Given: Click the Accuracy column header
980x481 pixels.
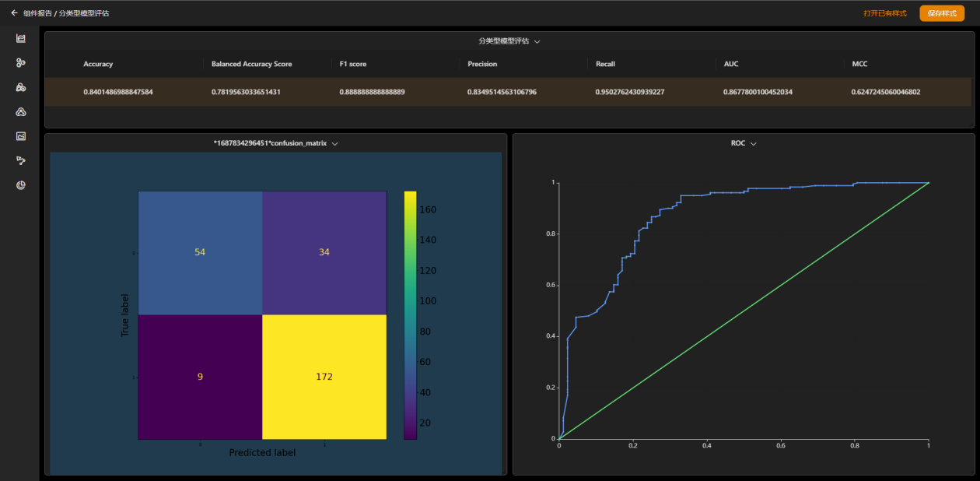Looking at the screenshot, I should pos(98,64).
